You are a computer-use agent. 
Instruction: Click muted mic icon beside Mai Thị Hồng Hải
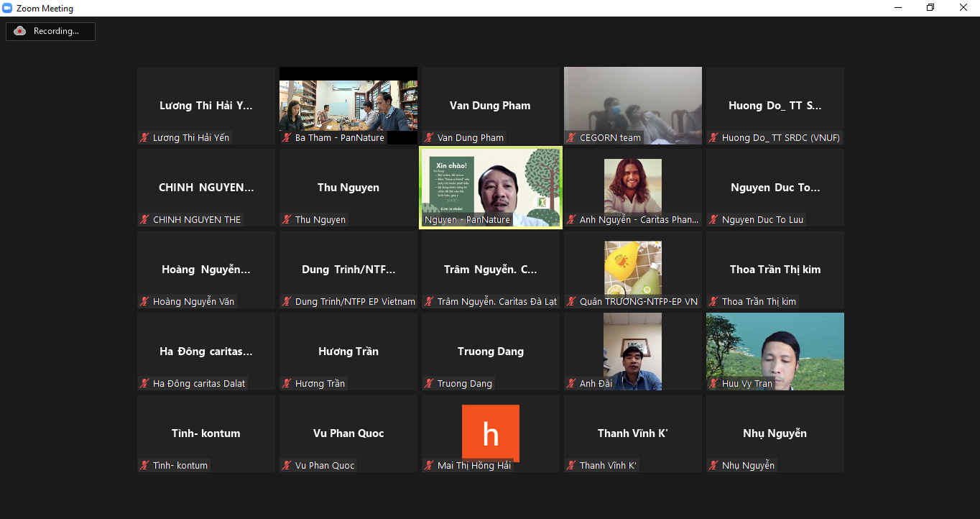tap(429, 465)
